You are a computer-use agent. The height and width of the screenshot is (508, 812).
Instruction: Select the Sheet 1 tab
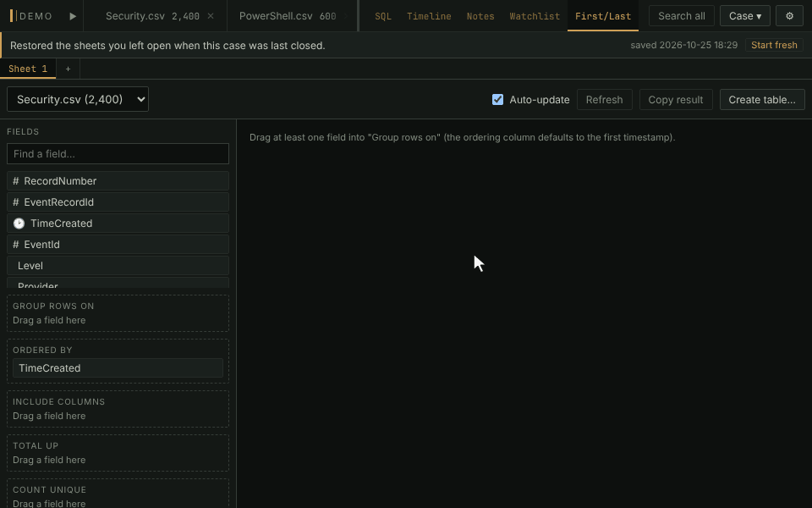[x=28, y=69]
